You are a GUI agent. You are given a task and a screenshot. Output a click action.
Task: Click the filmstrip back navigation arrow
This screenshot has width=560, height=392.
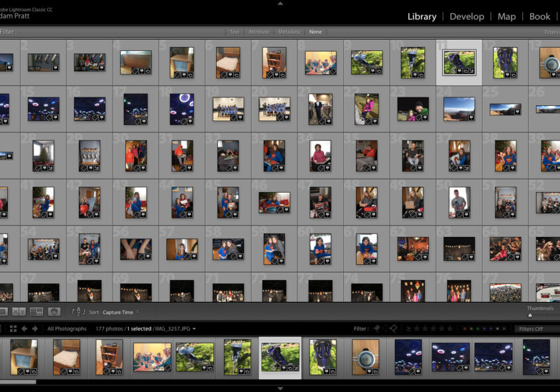click(25, 328)
